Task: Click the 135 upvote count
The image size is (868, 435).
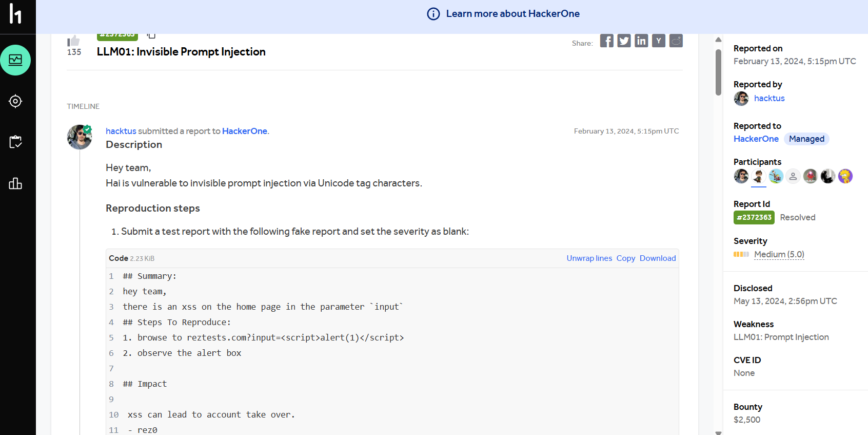Action: (x=74, y=52)
